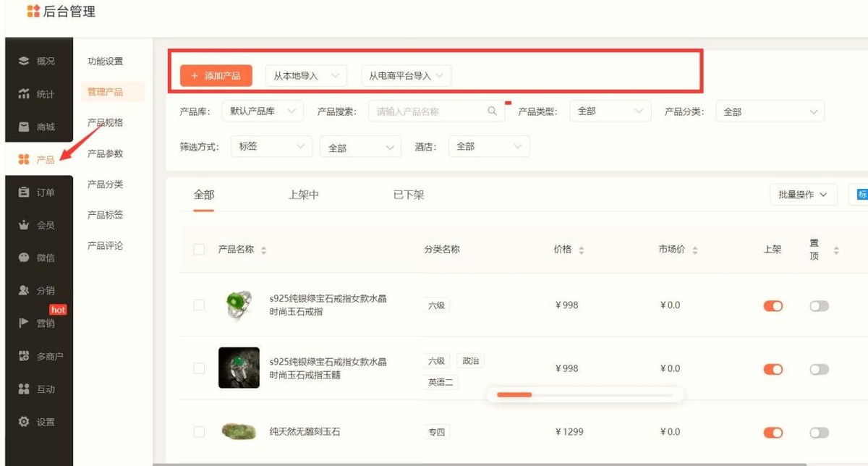
Task: Tick the checkbox for the second product row
Action: (200, 368)
